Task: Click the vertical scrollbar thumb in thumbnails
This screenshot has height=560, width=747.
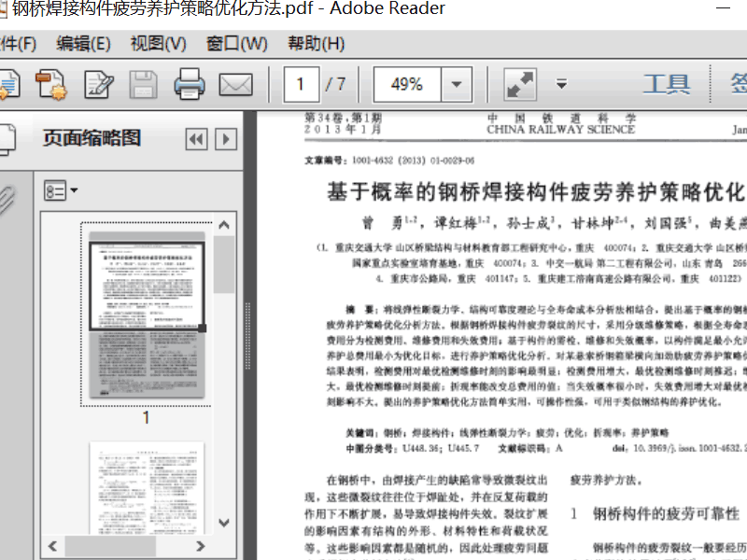Action: [224, 264]
